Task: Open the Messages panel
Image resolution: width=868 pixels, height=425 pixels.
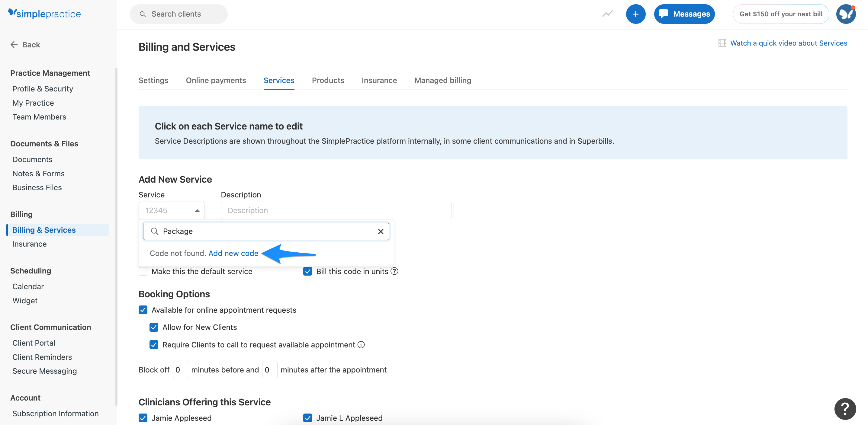Action: pos(684,14)
